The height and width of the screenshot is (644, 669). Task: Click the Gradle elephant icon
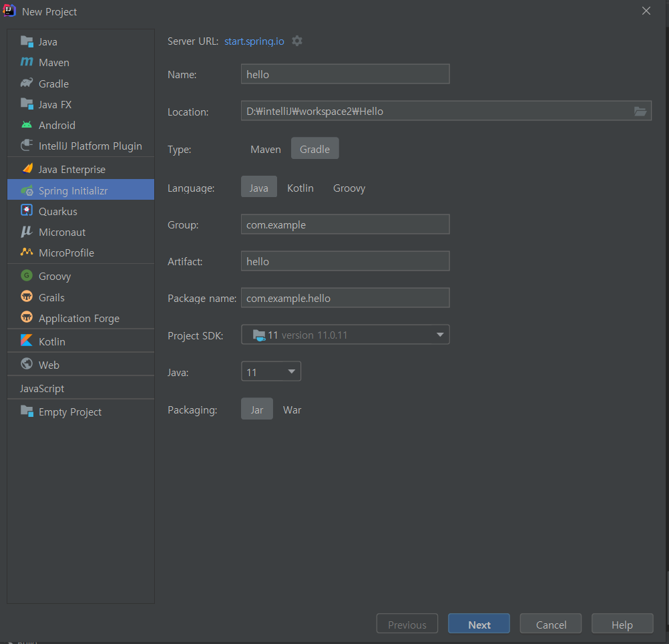point(27,83)
